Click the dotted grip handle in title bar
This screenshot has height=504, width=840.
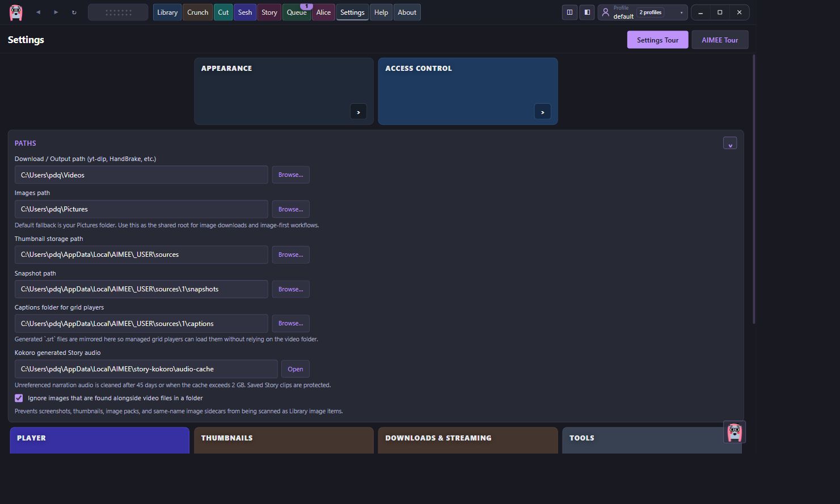[118, 12]
